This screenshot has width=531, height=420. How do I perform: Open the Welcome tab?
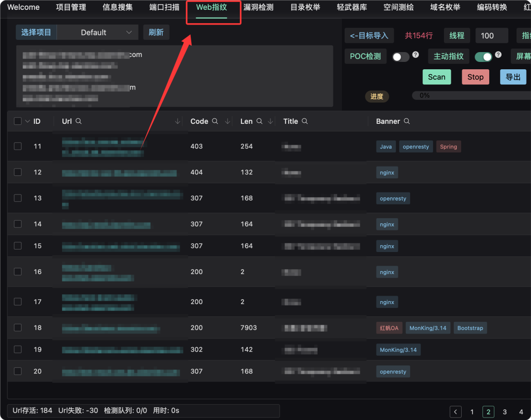click(x=24, y=7)
